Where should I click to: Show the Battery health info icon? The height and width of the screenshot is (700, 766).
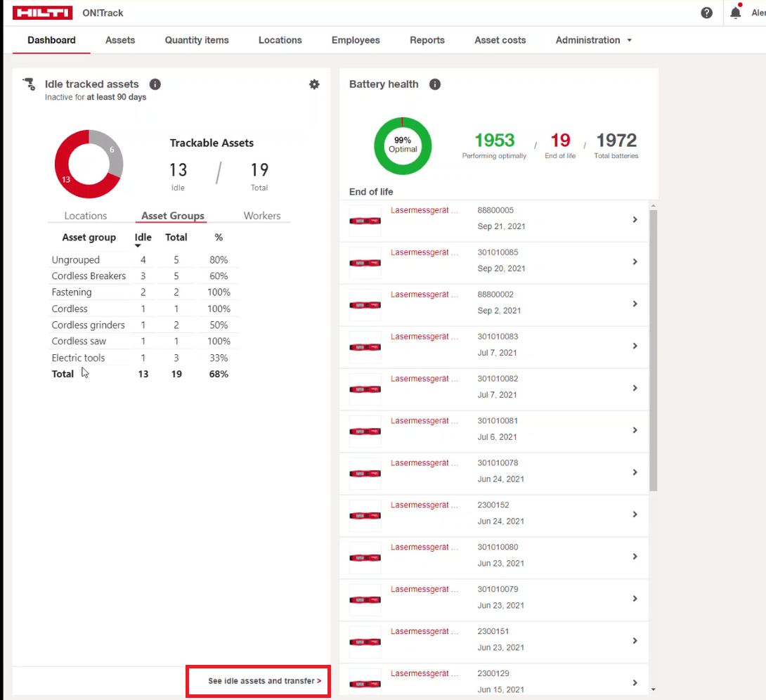point(435,84)
